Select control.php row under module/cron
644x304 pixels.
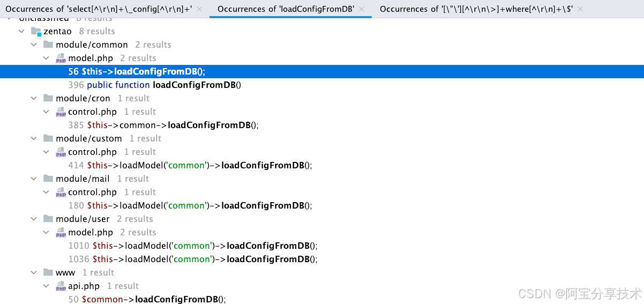click(322, 112)
